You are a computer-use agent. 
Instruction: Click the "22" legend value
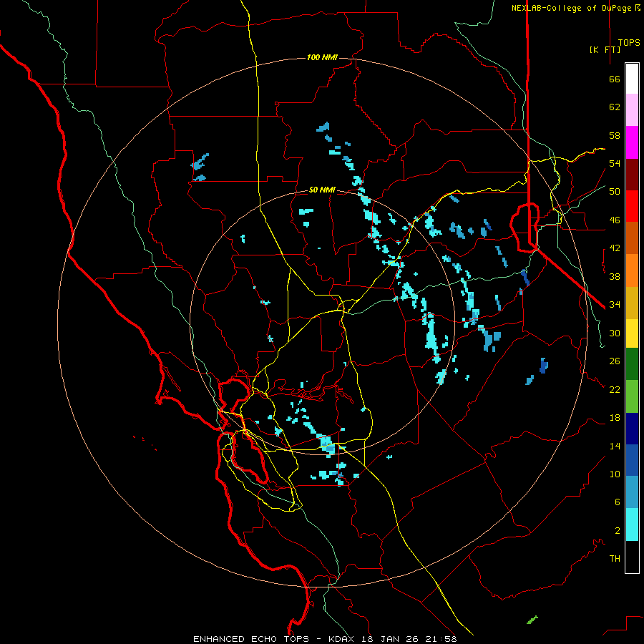[x=615, y=389]
